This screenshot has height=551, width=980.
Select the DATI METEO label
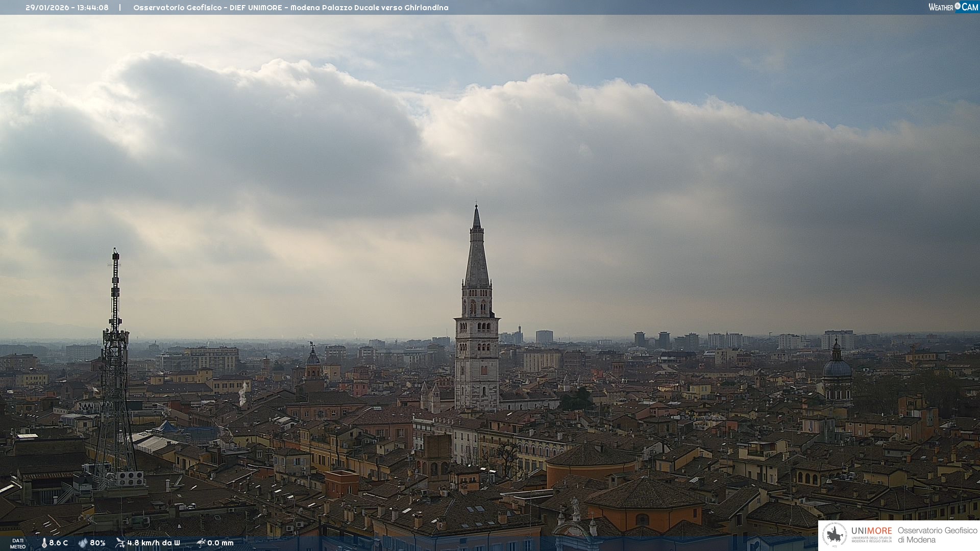point(18,543)
